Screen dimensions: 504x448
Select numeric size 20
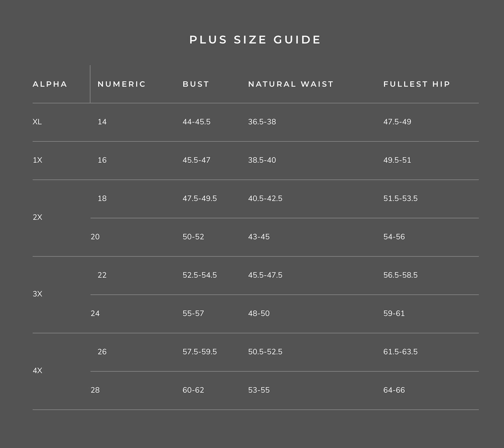point(95,237)
